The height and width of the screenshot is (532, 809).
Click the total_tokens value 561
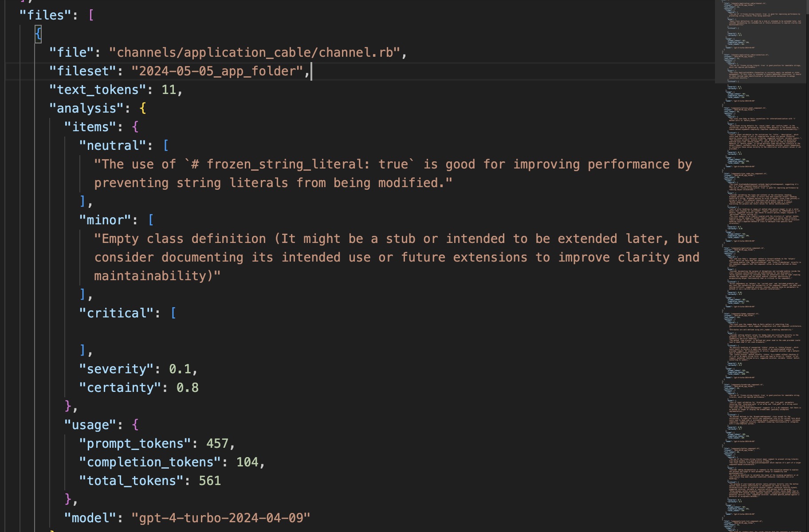click(209, 481)
